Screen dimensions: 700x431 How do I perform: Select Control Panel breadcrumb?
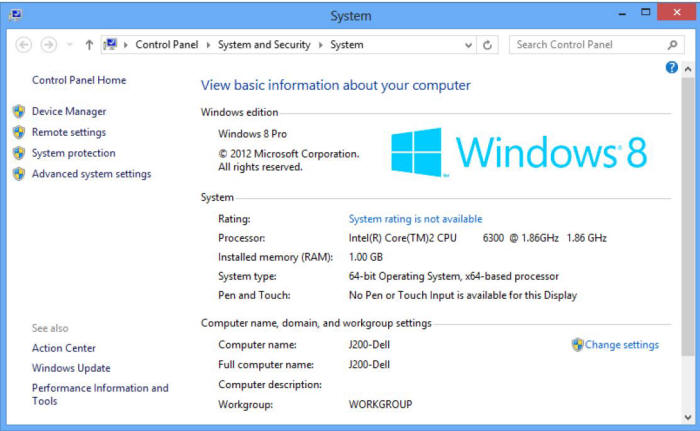pos(167,45)
